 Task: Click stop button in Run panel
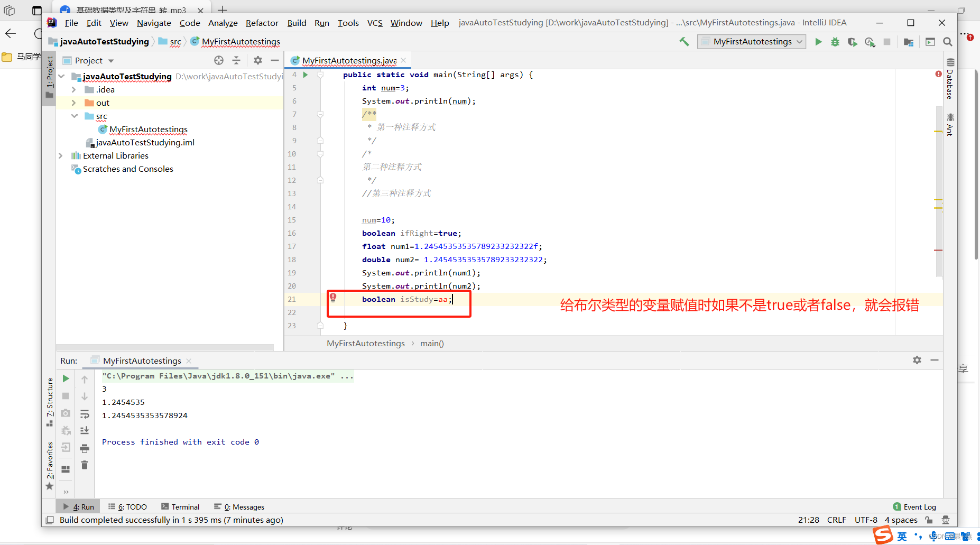pos(66,396)
